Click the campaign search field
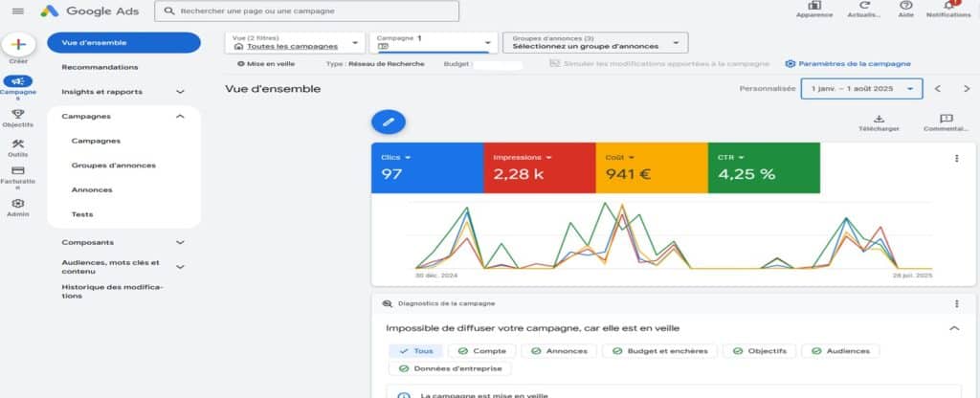The width and height of the screenshot is (980, 398). (x=306, y=11)
